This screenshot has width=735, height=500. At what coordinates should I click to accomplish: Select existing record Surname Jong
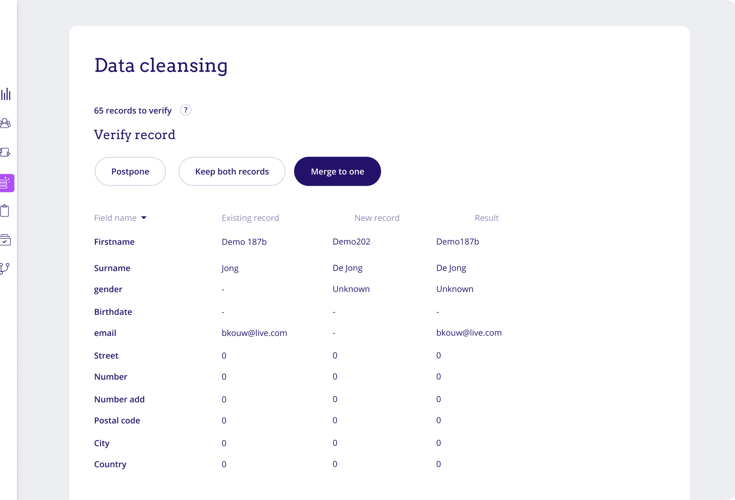click(230, 268)
